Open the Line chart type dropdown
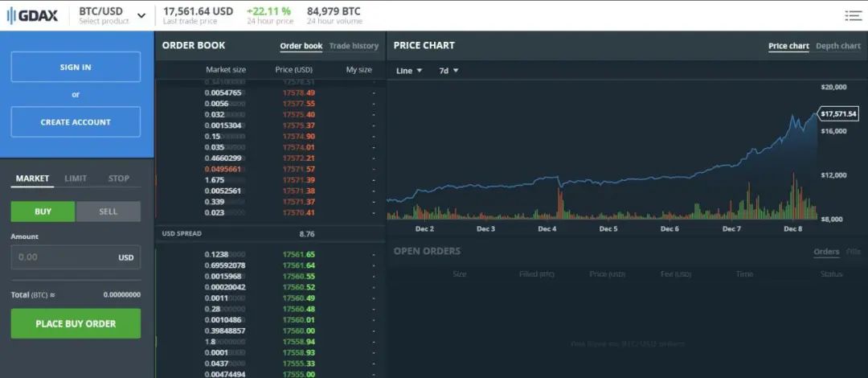 click(408, 71)
